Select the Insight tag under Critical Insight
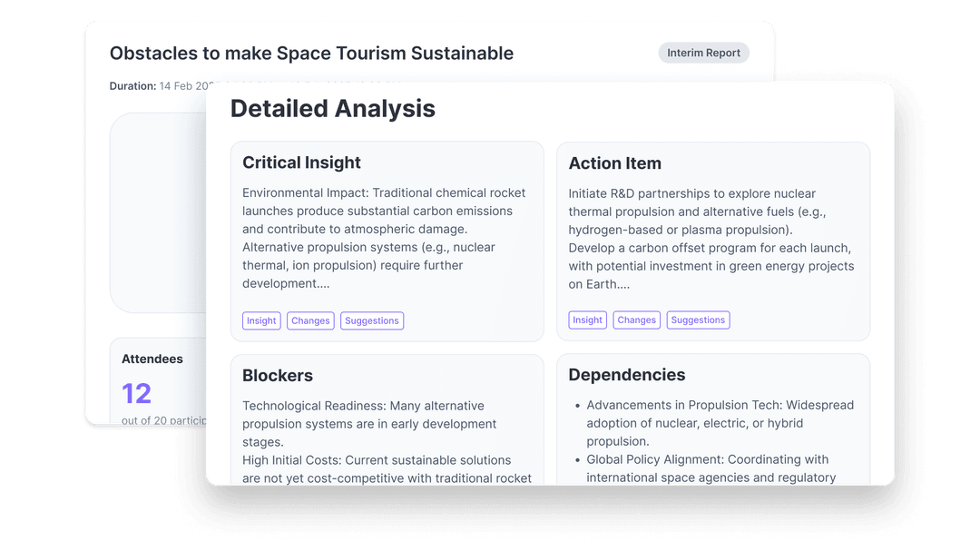 (261, 320)
